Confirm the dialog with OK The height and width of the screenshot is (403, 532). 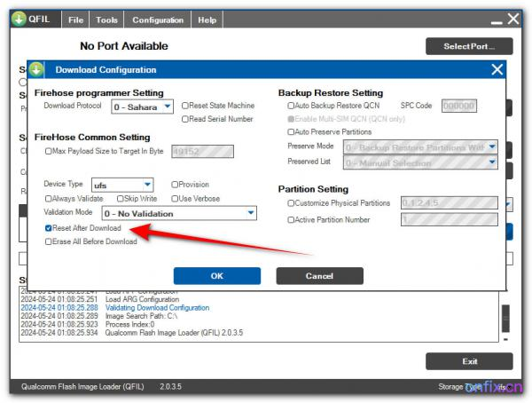click(217, 276)
